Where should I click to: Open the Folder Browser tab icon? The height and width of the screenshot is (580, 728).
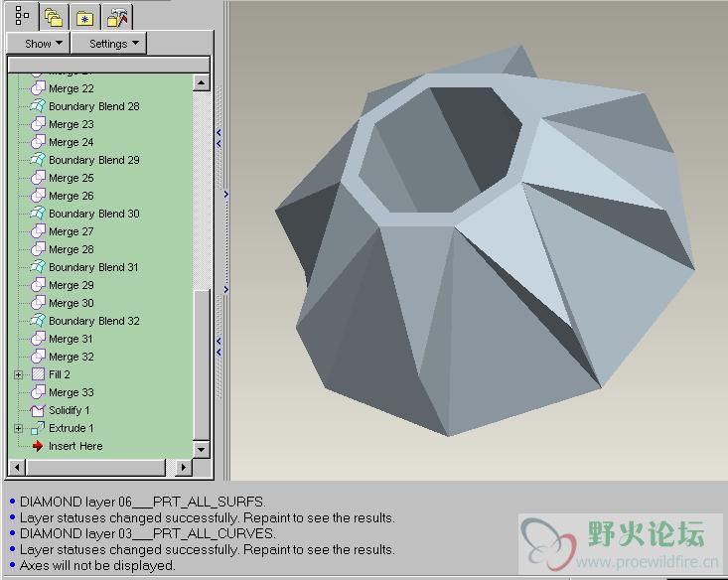click(x=54, y=18)
